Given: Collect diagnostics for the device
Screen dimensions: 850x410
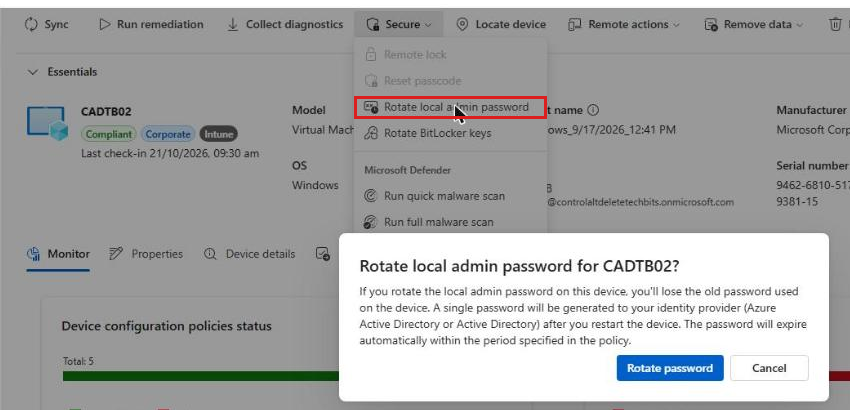Looking at the screenshot, I should 285,24.
